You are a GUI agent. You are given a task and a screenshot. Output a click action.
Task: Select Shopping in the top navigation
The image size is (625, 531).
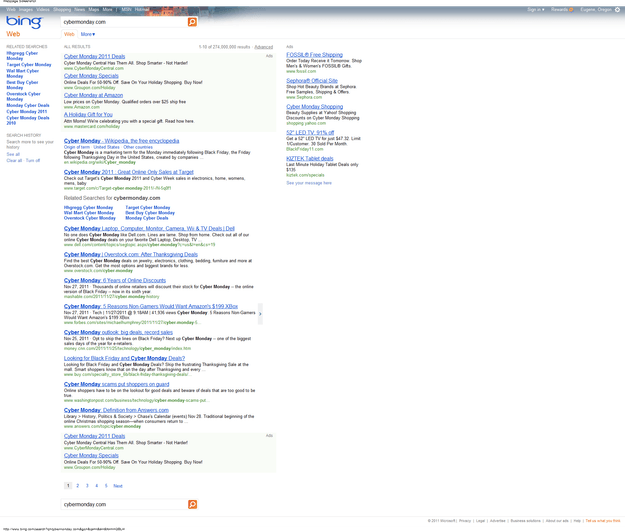click(62, 10)
